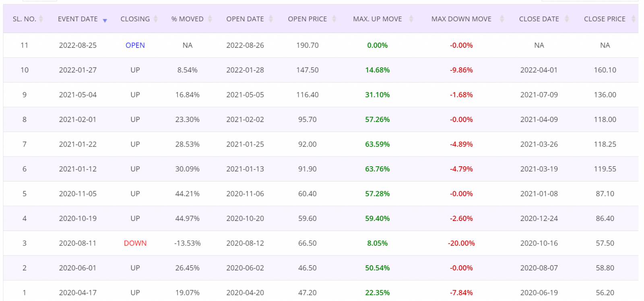This screenshot has width=644, height=301.
Task: Sort by % MOVED using its arrows
Action: tap(210, 19)
